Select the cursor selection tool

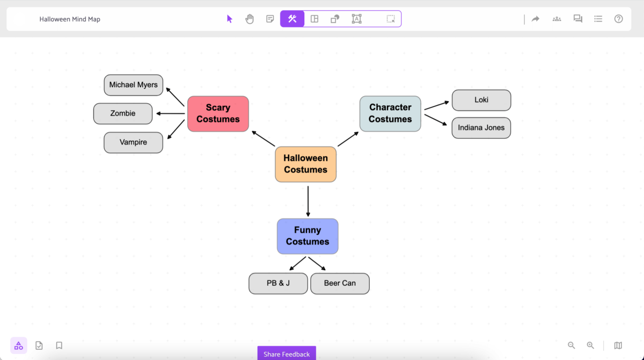(229, 18)
